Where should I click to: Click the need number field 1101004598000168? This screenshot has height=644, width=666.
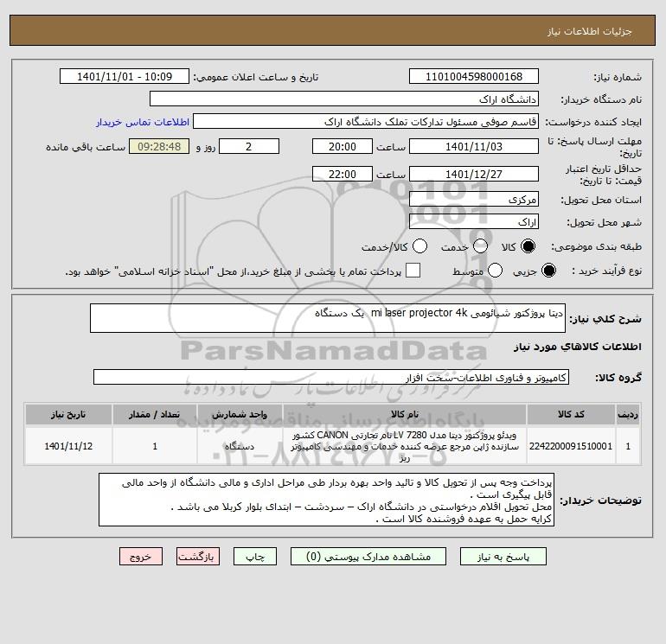[x=474, y=76]
